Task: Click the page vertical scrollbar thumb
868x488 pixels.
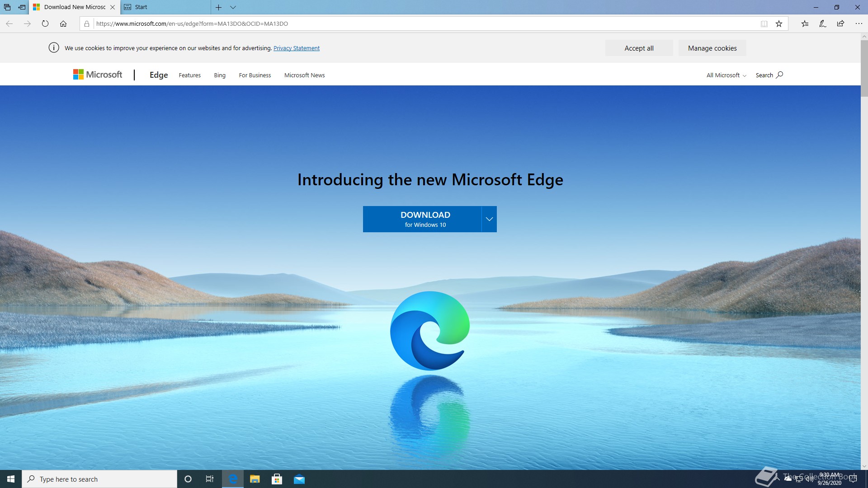Action: point(864,68)
